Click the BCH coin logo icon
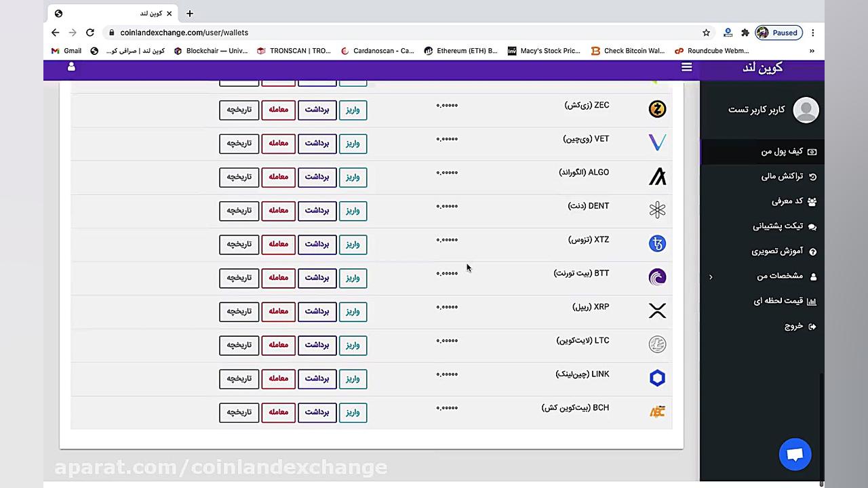 (x=657, y=411)
